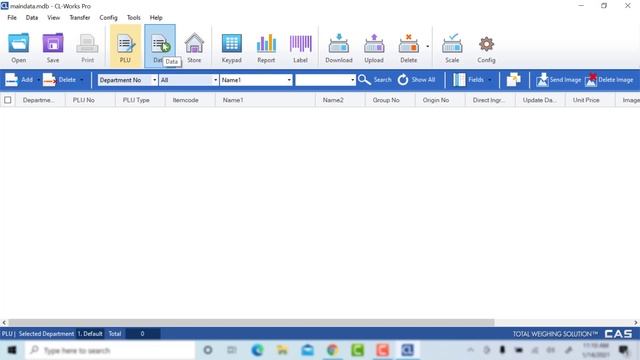Open File Explorer from taskbar
This screenshot has height=360, width=640.
tap(282, 350)
